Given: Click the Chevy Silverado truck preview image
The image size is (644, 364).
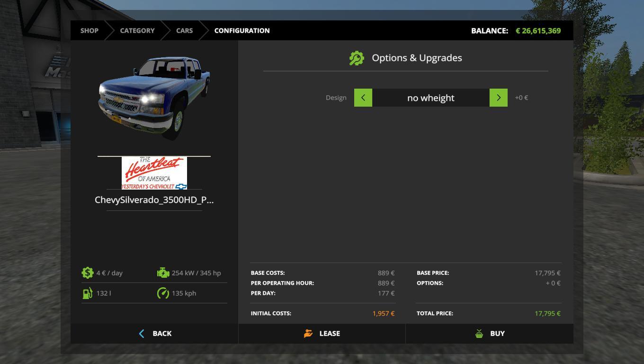Looking at the screenshot, I should (154, 97).
